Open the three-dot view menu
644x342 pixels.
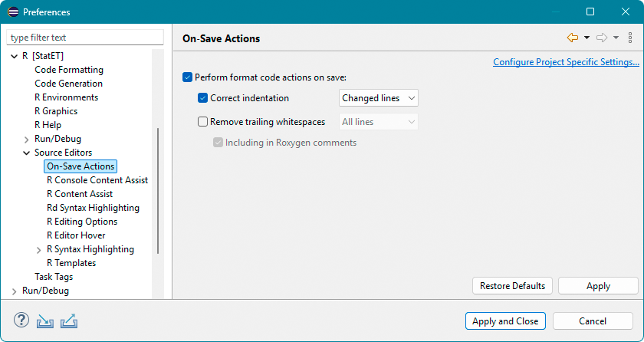tap(630, 38)
